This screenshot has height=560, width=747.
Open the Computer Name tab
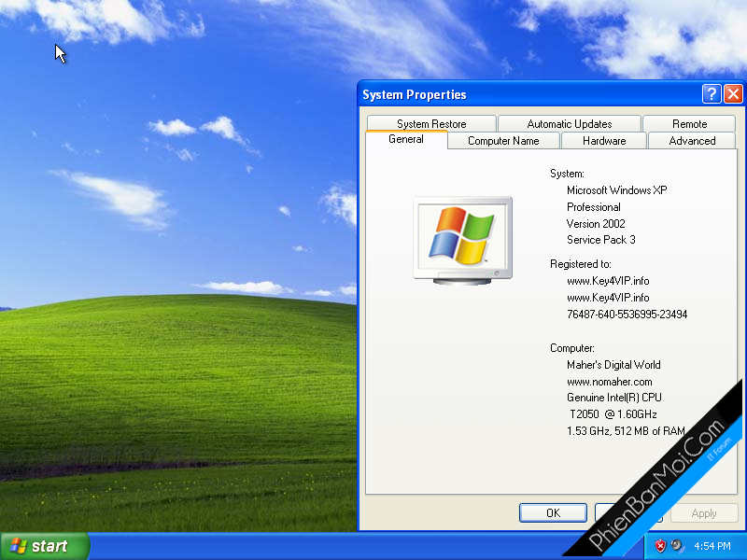(503, 141)
